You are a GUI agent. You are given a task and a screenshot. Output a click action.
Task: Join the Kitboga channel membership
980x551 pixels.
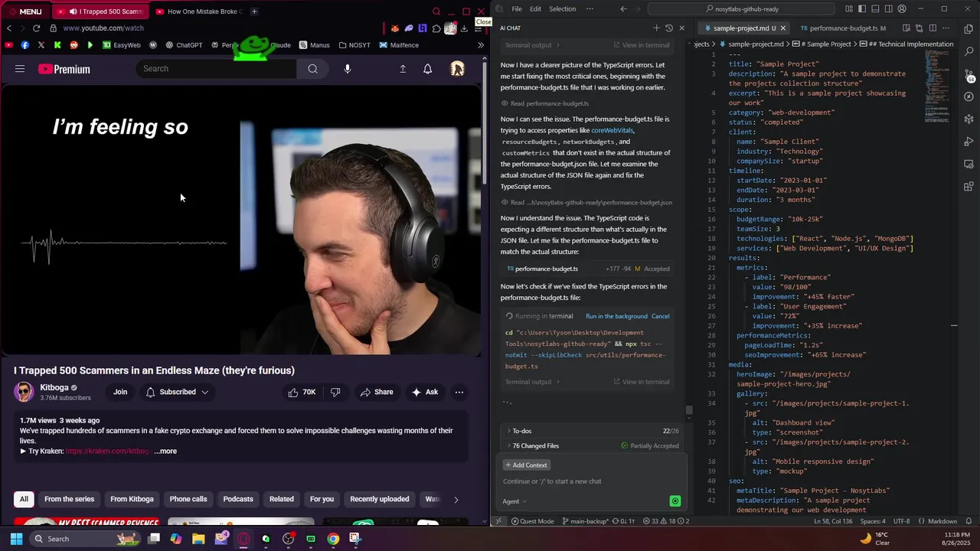(x=120, y=392)
